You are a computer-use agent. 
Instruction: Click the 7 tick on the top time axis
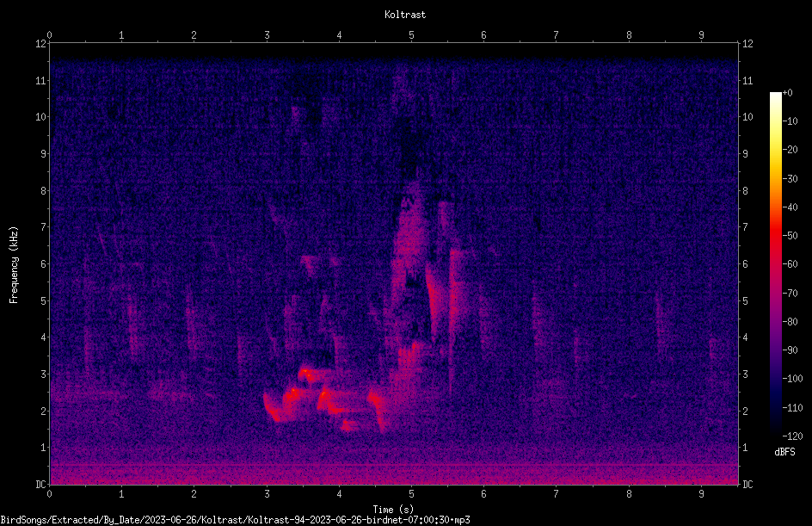[557, 35]
